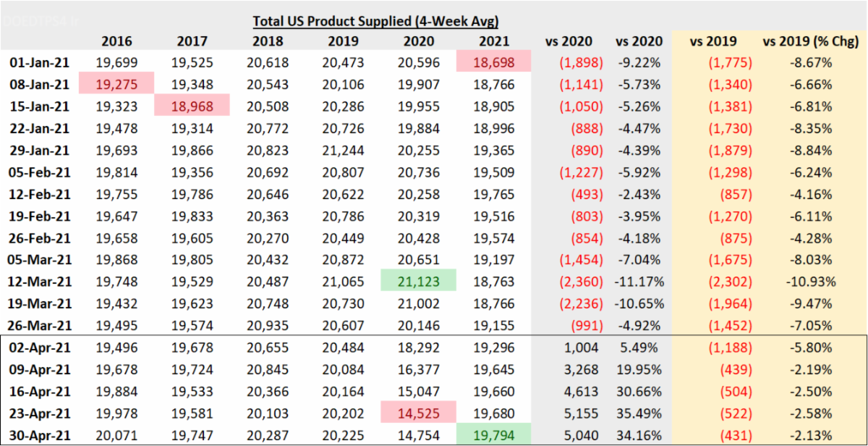Screen dimensions: 868x446
Task: Select the -10.93% cell
Action: pos(810,280)
